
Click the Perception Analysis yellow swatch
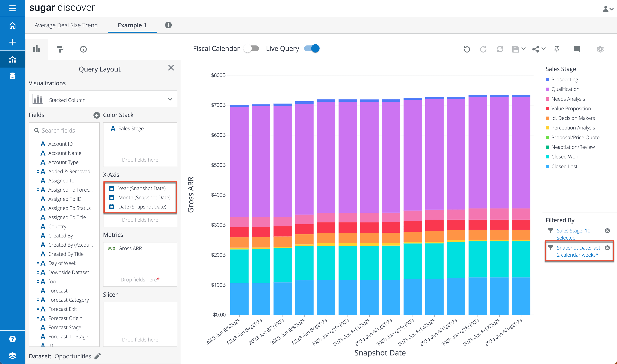coord(547,128)
